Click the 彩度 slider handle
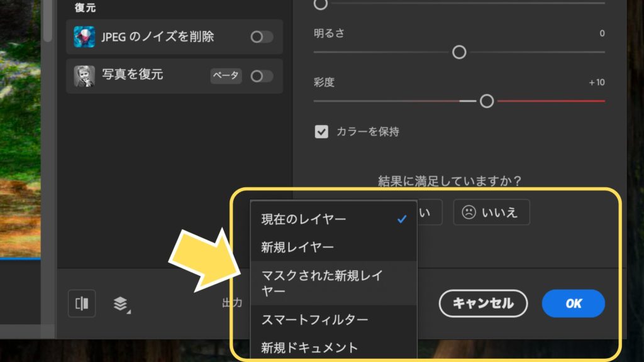 pyautogui.click(x=487, y=101)
